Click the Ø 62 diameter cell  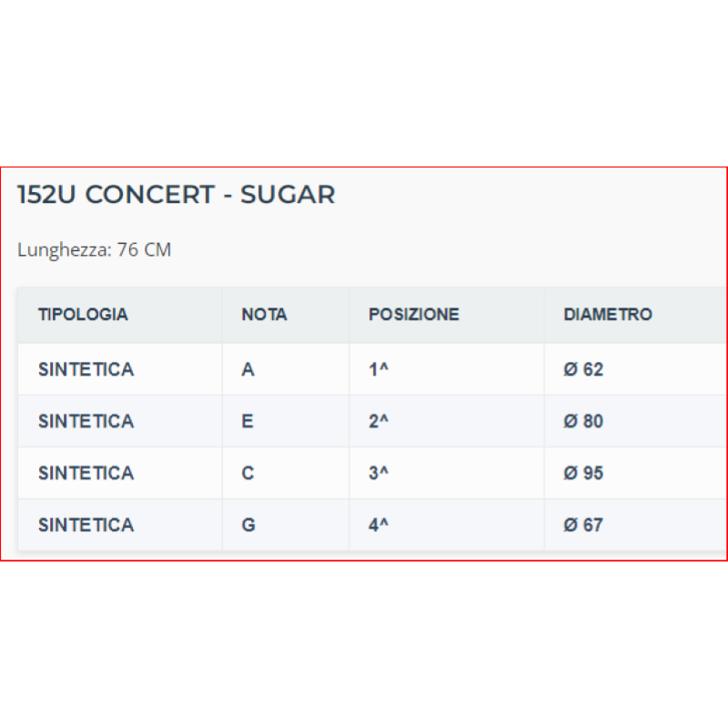tap(583, 369)
